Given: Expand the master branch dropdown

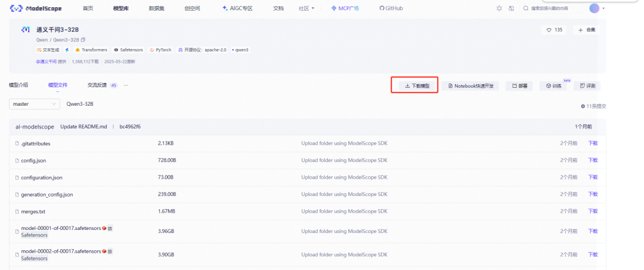Looking at the screenshot, I should click(x=35, y=104).
